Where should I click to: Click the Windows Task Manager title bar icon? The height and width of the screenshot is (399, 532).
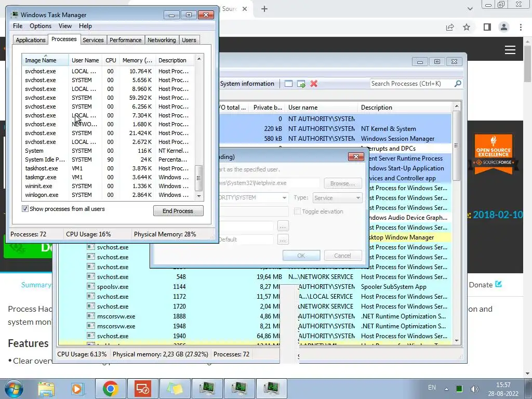[x=14, y=15]
